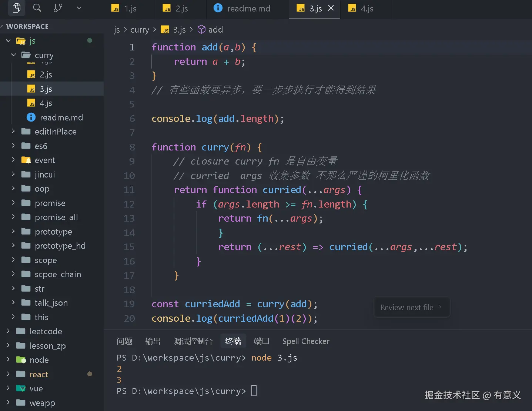
Task: Open readme.md in the file tree
Action: (x=52, y=117)
